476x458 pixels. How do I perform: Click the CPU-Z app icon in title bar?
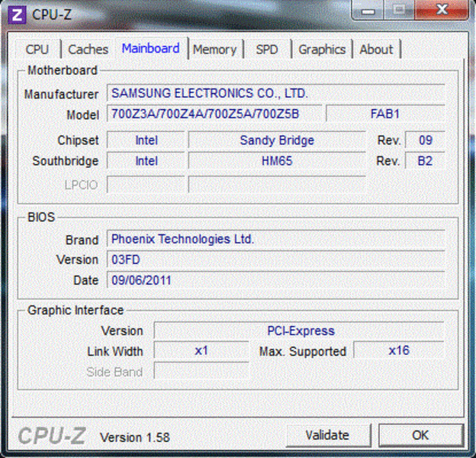[17, 15]
